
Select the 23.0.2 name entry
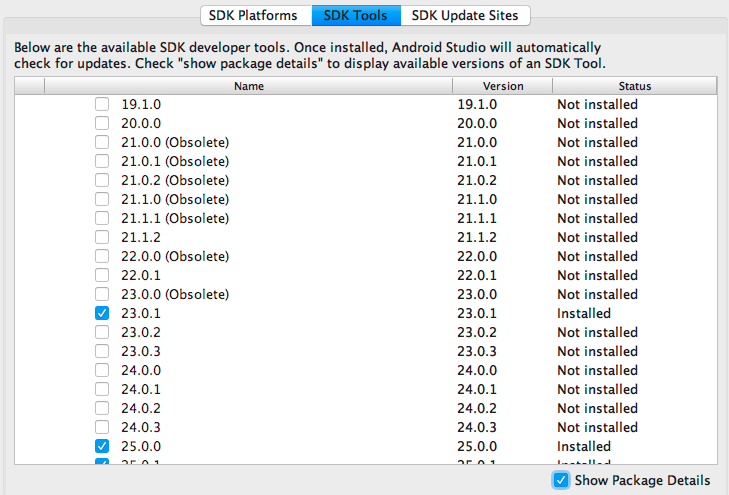(141, 332)
